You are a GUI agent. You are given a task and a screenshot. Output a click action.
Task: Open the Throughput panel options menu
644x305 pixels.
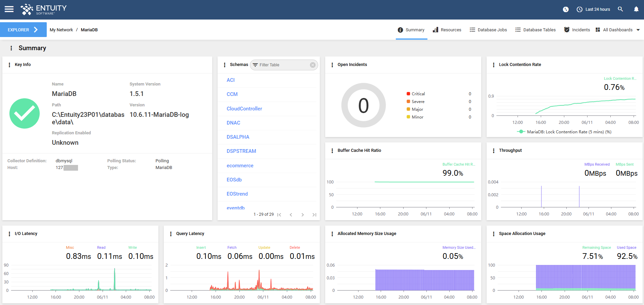coord(493,150)
